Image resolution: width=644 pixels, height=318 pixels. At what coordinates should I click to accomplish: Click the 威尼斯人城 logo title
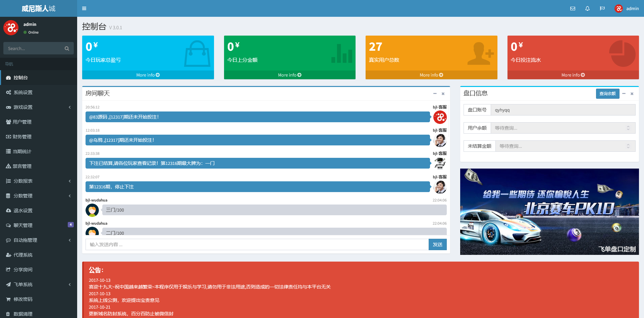click(x=39, y=8)
